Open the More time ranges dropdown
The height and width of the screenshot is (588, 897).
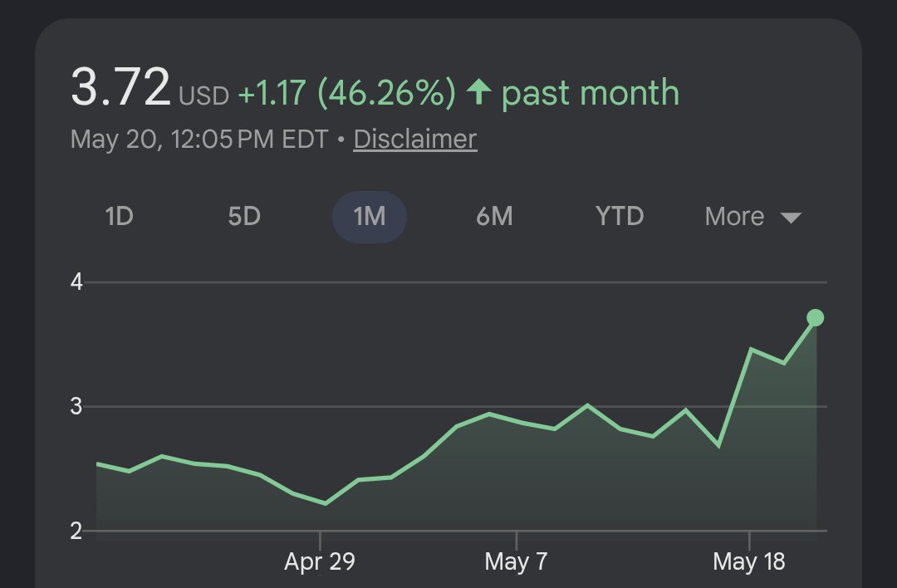click(752, 217)
